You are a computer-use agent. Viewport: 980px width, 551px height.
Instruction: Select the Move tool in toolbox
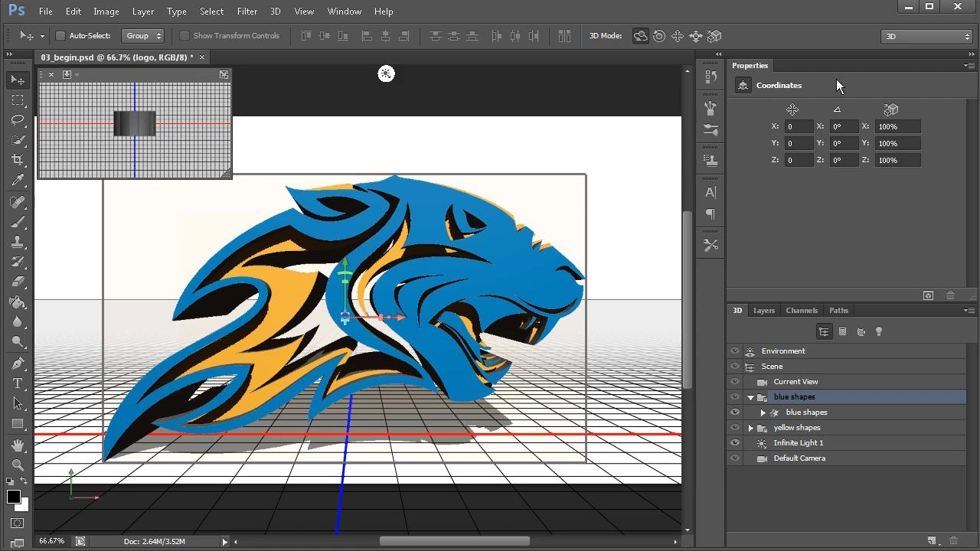coord(18,80)
